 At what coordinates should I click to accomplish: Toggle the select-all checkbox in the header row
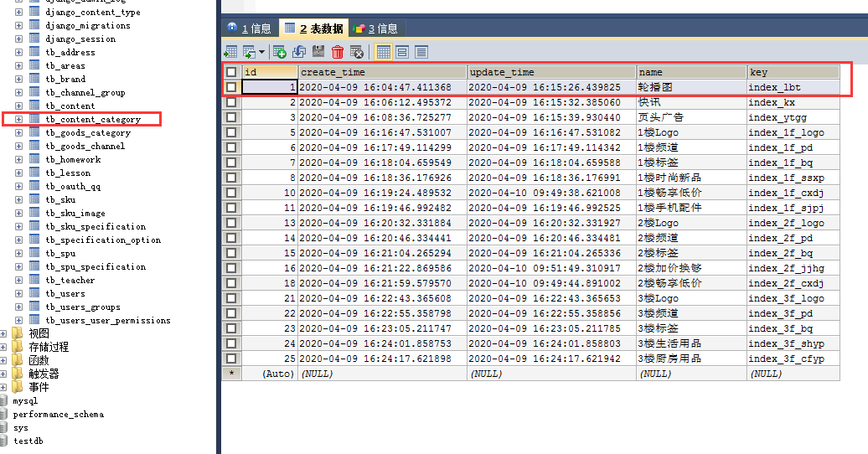tap(231, 72)
